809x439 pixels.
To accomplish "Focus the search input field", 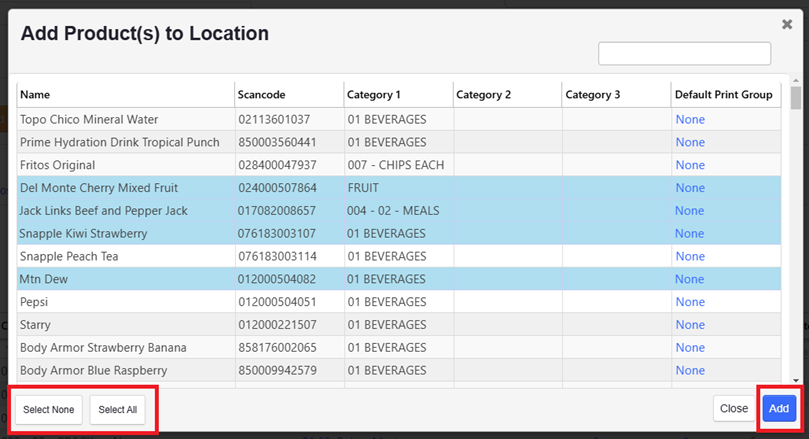I will point(685,54).
